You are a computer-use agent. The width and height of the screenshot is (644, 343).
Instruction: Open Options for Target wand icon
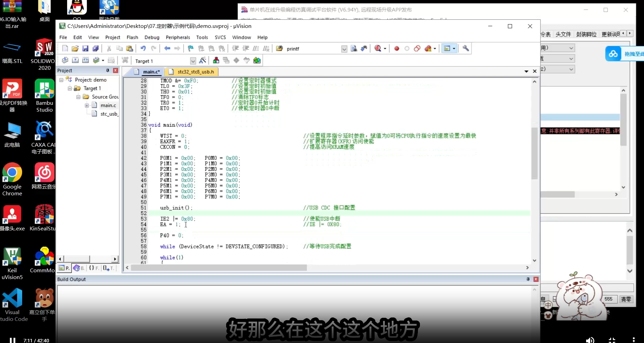click(x=203, y=61)
